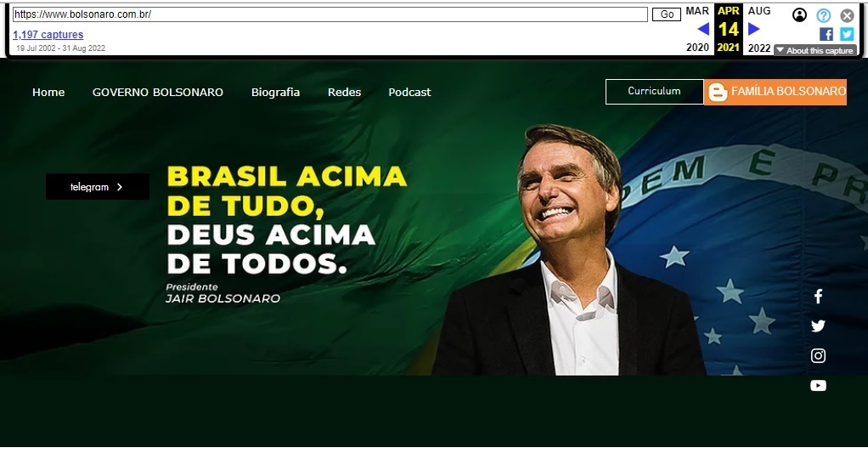Screen dimensions: 868x459
Task: Open the Facebook icon in side social bar
Action: tap(818, 297)
